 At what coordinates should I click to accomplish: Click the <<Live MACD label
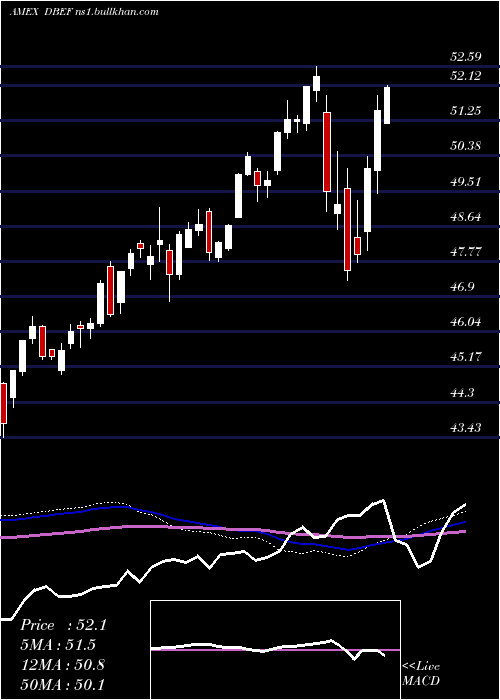tap(421, 674)
